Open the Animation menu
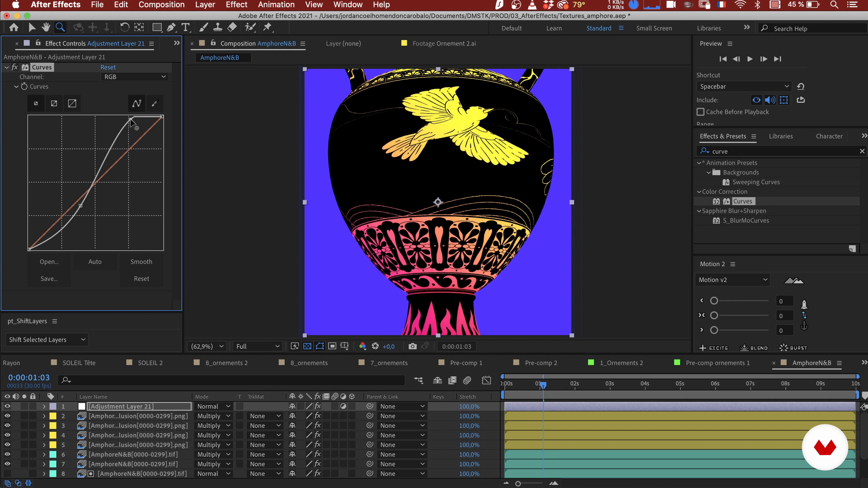Screen dimensions: 868x488 click(276, 5)
